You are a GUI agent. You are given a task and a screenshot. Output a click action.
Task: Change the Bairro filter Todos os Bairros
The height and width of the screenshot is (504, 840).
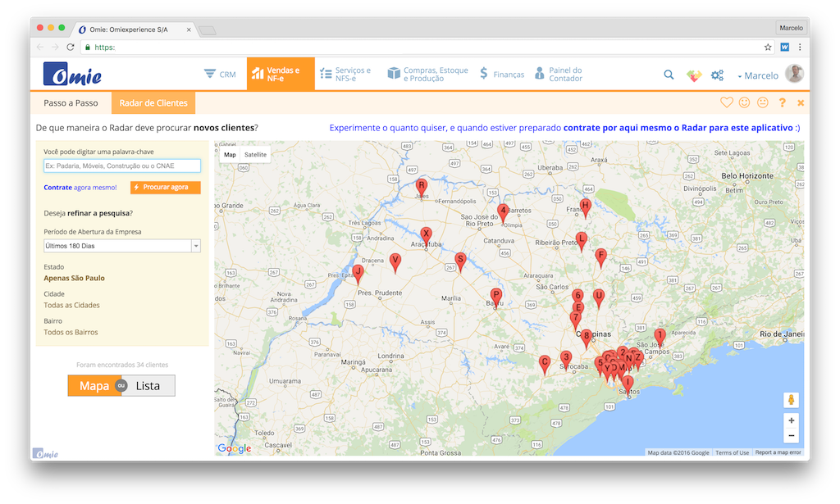pyautogui.click(x=71, y=332)
